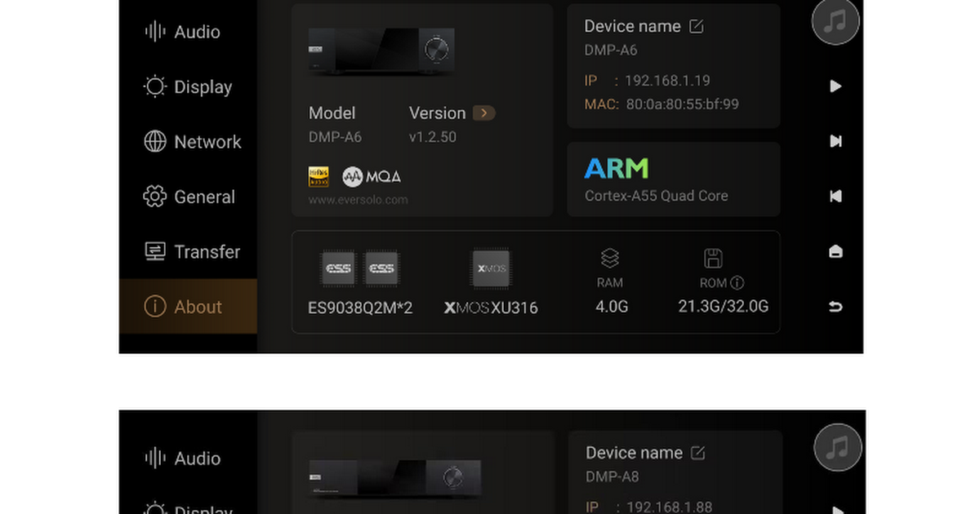The image size is (980, 514).
Task: Click the Network globe icon
Action: pyautogui.click(x=155, y=142)
